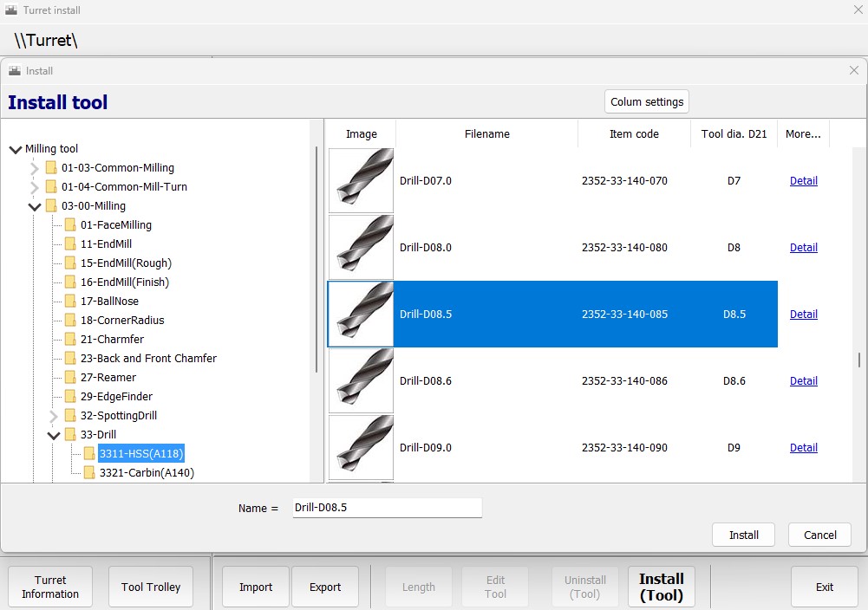
Task: Select the Drill-D08.6 drill image
Action: [x=361, y=381]
